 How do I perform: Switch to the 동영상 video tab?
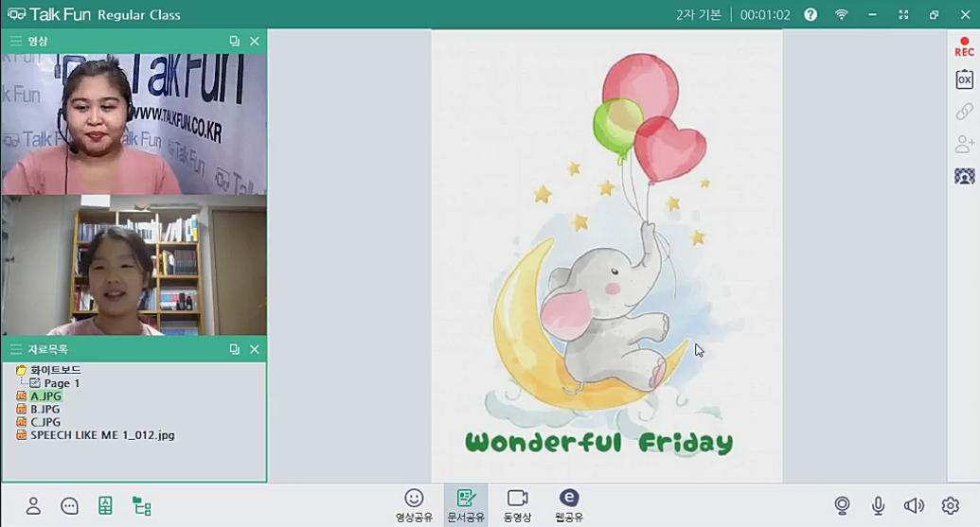click(x=517, y=505)
